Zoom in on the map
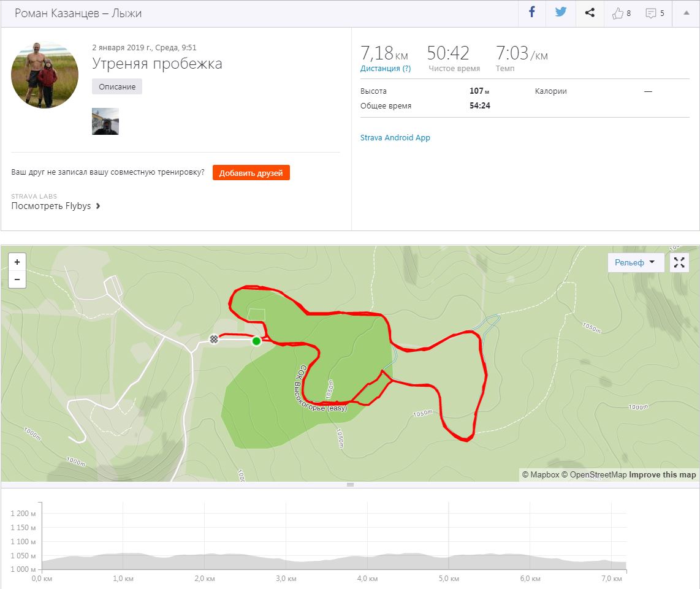Image resolution: width=700 pixels, height=589 pixels. coord(17,262)
